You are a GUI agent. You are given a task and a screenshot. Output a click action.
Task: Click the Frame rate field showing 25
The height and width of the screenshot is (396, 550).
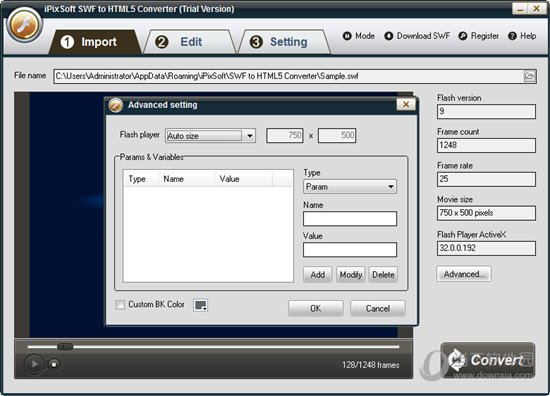(486, 179)
